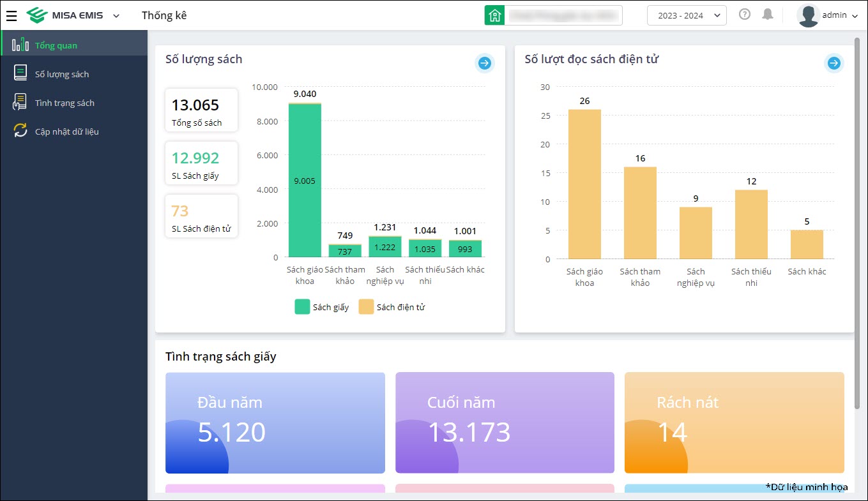This screenshot has height=501, width=868.
Task: Click the MISA EMIS logo
Action: coord(65,15)
